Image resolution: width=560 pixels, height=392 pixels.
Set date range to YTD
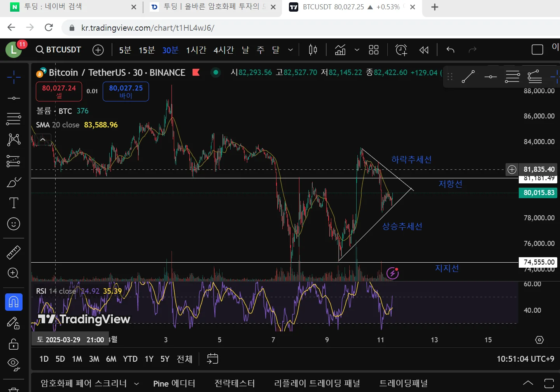coord(130,359)
